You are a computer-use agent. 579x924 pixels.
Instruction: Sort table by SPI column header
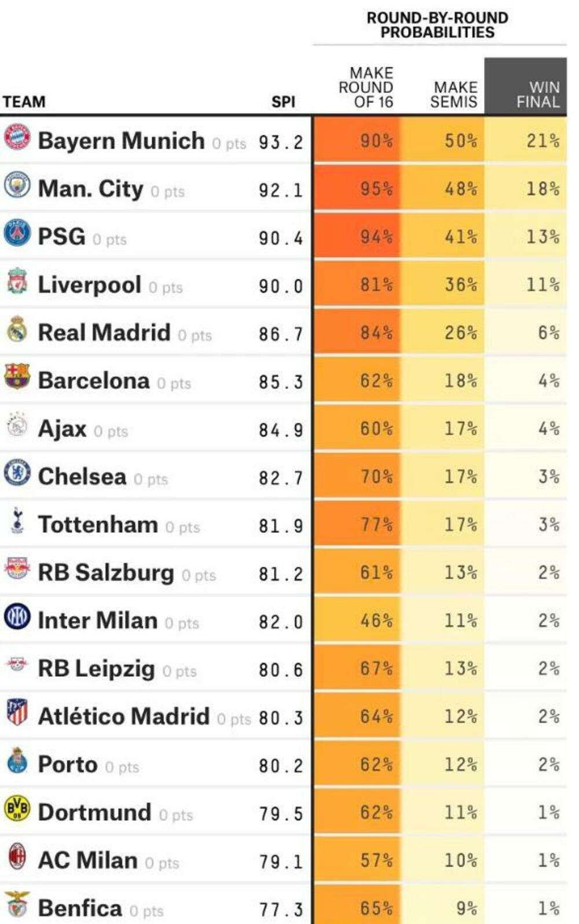tap(283, 102)
